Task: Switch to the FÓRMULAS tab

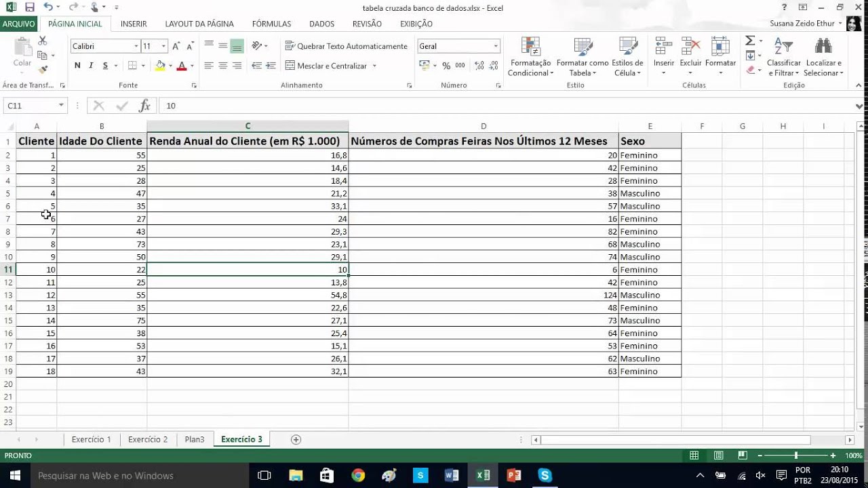Action: point(271,24)
